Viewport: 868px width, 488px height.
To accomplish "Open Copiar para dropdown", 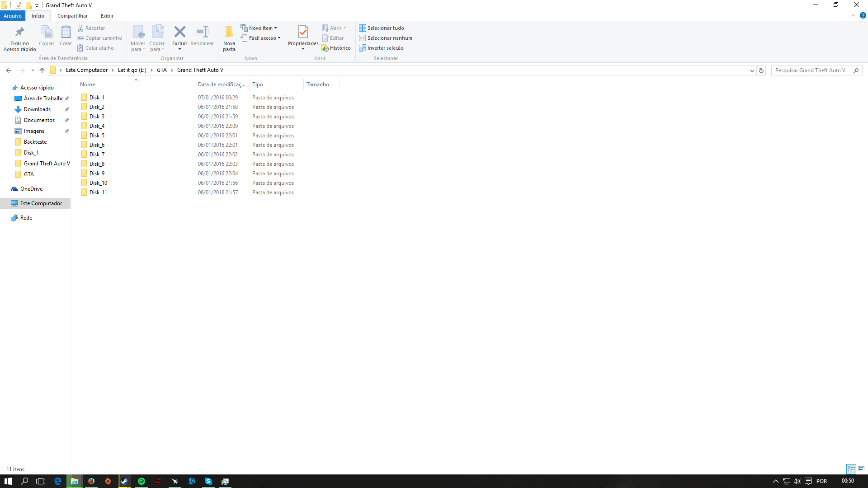I will coord(157,38).
